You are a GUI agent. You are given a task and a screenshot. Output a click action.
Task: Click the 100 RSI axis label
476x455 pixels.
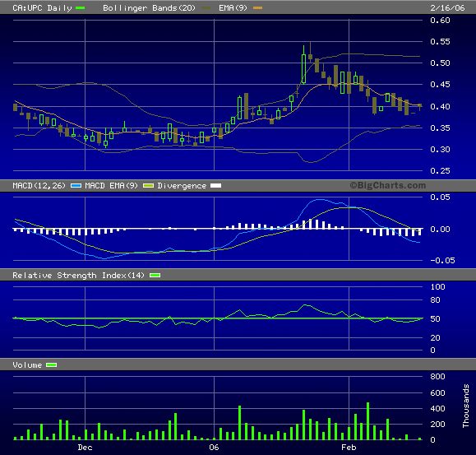tap(437, 286)
